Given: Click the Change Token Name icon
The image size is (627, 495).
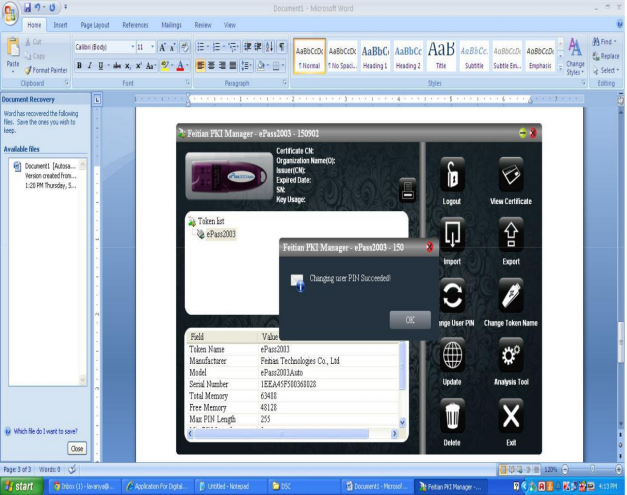Looking at the screenshot, I should click(511, 296).
